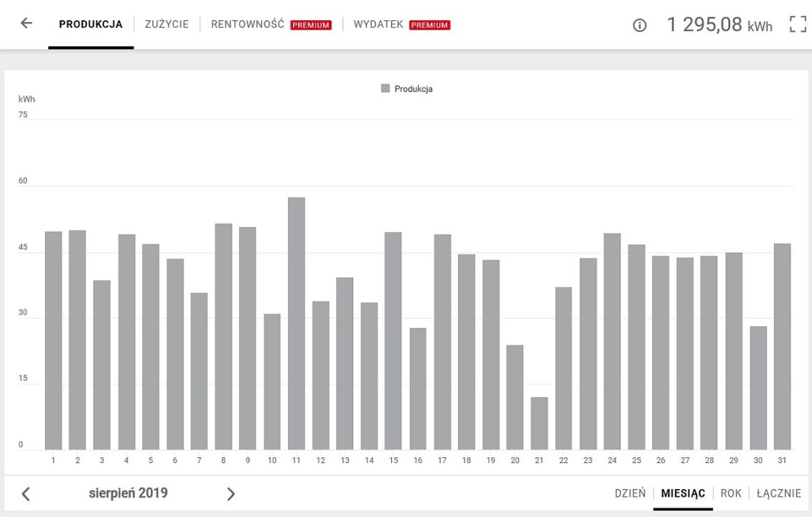812x517 pixels.
Task: Click the tallest bar, day 11
Action: click(x=297, y=323)
